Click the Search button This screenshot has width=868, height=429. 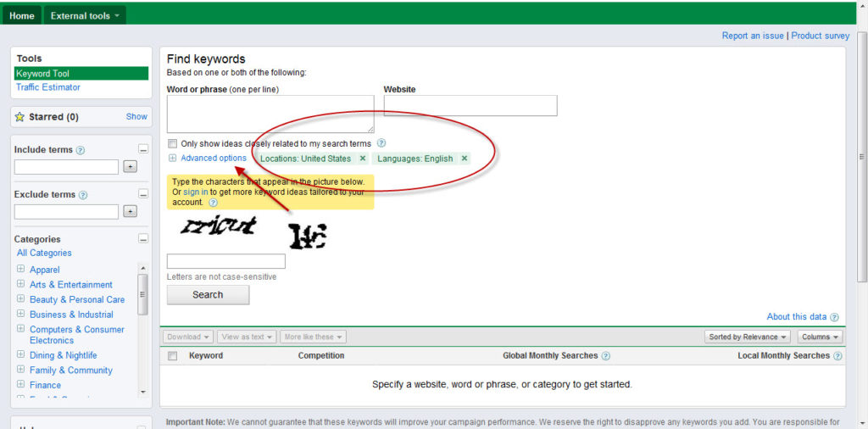coord(209,295)
